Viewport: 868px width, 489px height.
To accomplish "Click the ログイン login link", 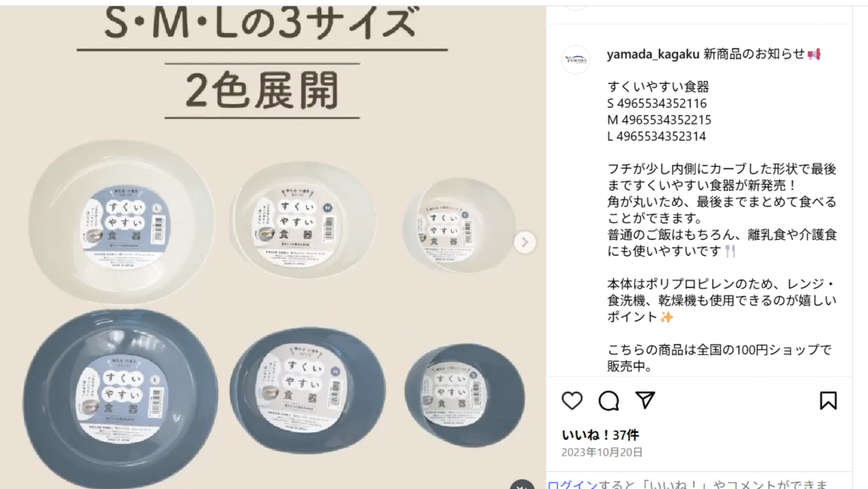I will click(x=572, y=484).
